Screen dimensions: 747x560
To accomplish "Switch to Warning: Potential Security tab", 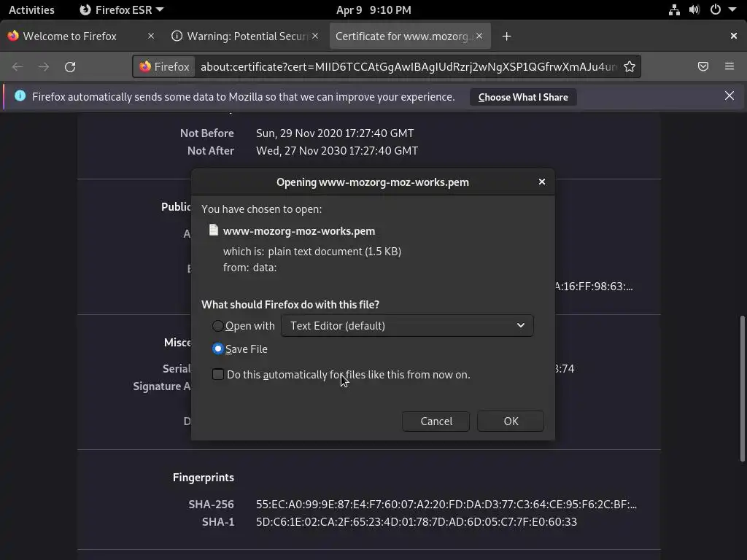I will point(247,36).
